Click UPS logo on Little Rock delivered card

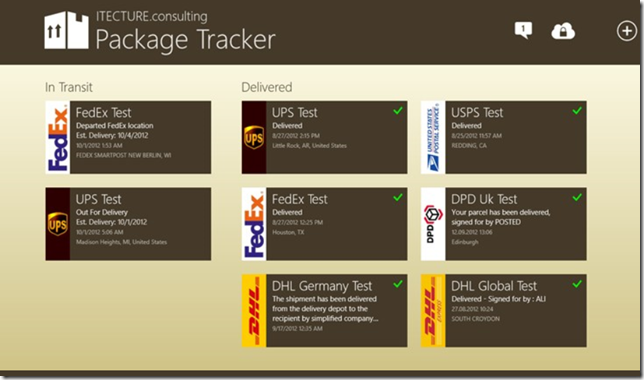(254, 137)
